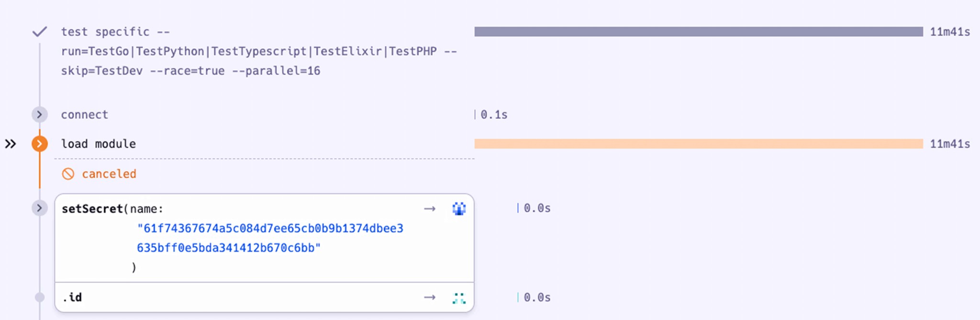Select the purple 11m41s test duration bar
This screenshot has height=320, width=980.
coord(698,32)
